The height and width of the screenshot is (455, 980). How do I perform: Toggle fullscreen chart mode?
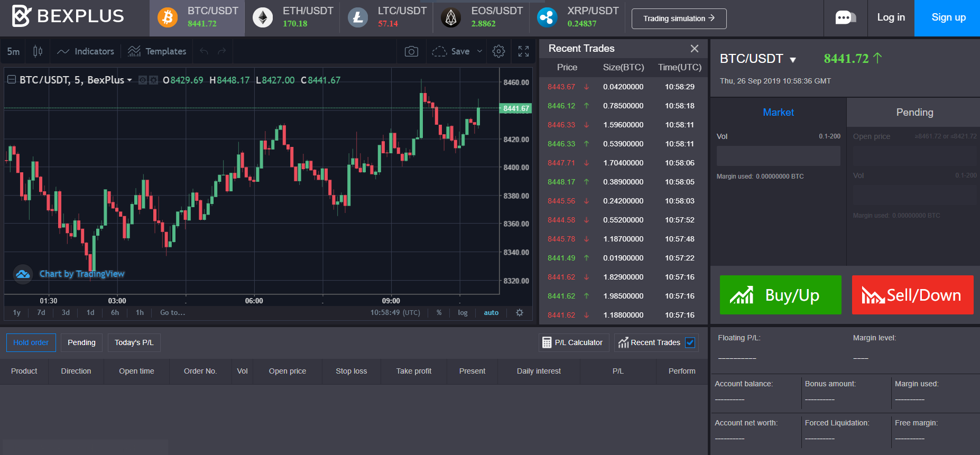click(x=523, y=51)
